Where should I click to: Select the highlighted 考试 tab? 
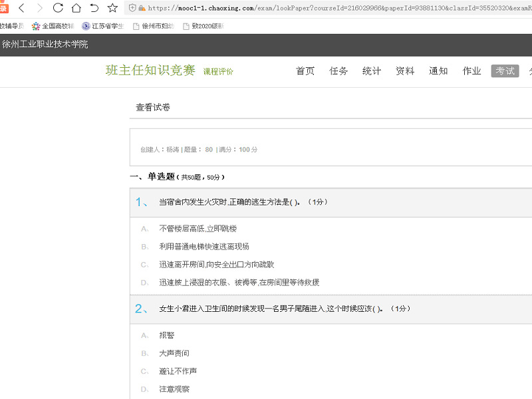click(x=505, y=71)
